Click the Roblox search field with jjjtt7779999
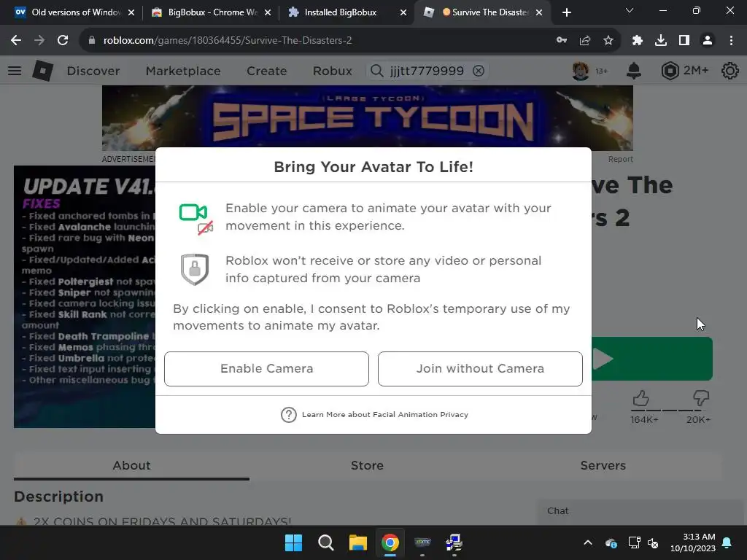The width and height of the screenshot is (747, 560). coord(426,71)
